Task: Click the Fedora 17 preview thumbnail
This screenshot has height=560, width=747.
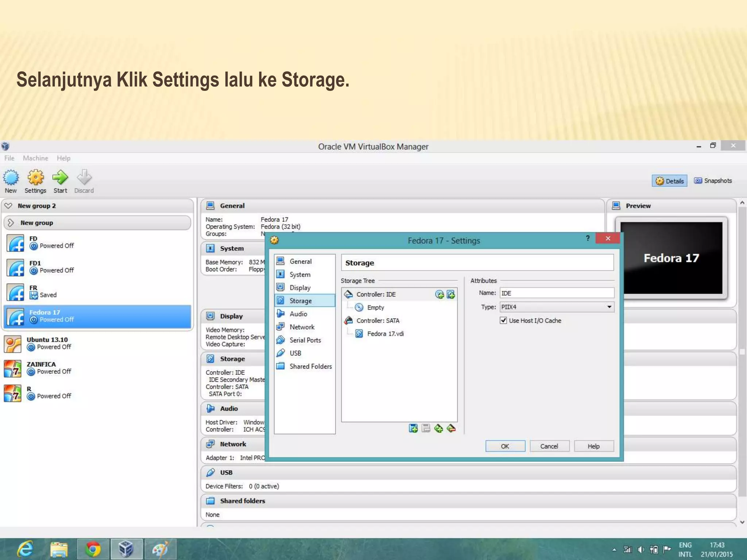Action: (671, 258)
